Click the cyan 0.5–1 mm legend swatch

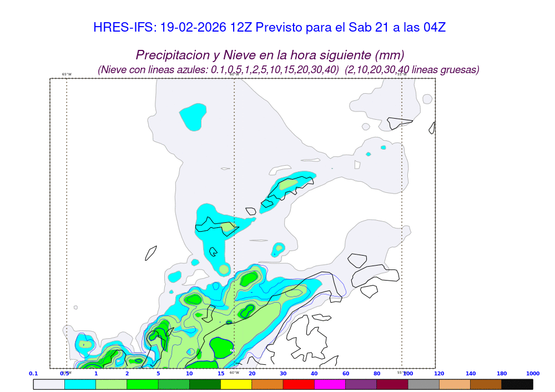80,384
